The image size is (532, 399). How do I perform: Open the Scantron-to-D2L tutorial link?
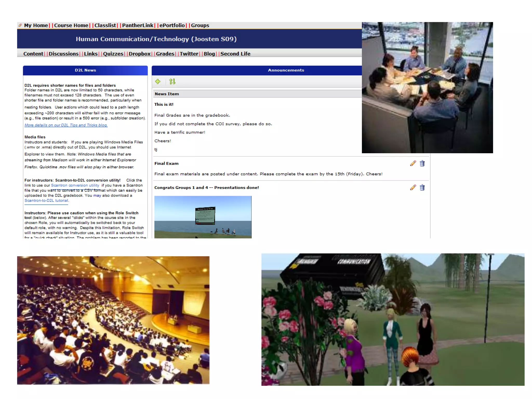pos(46,201)
